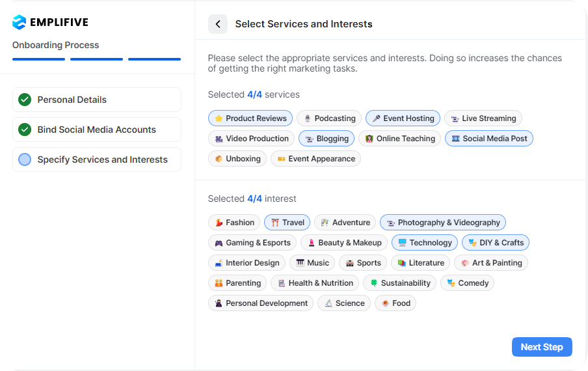
Task: Deselect the Travel interest chip
Action: pos(287,223)
